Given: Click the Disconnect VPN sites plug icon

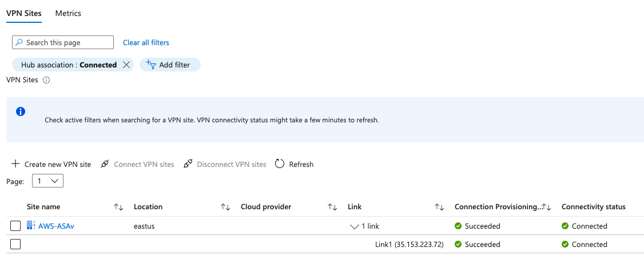Looking at the screenshot, I should 188,164.
